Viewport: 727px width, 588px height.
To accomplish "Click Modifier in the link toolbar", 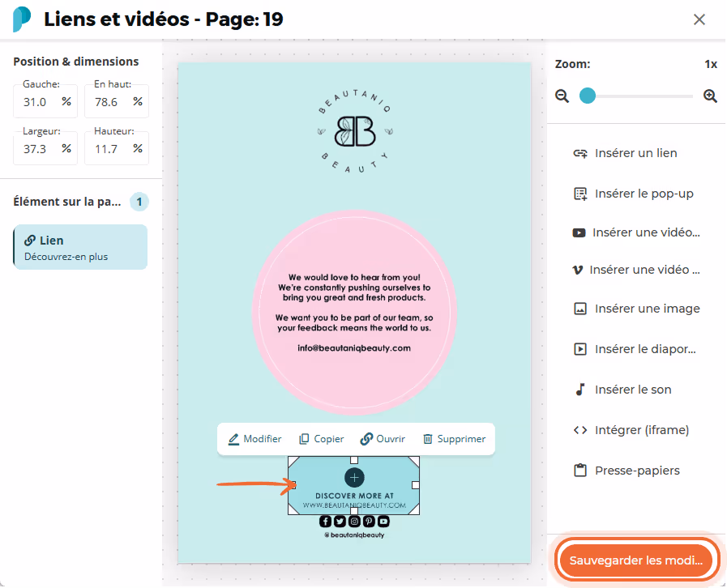I will pos(254,439).
